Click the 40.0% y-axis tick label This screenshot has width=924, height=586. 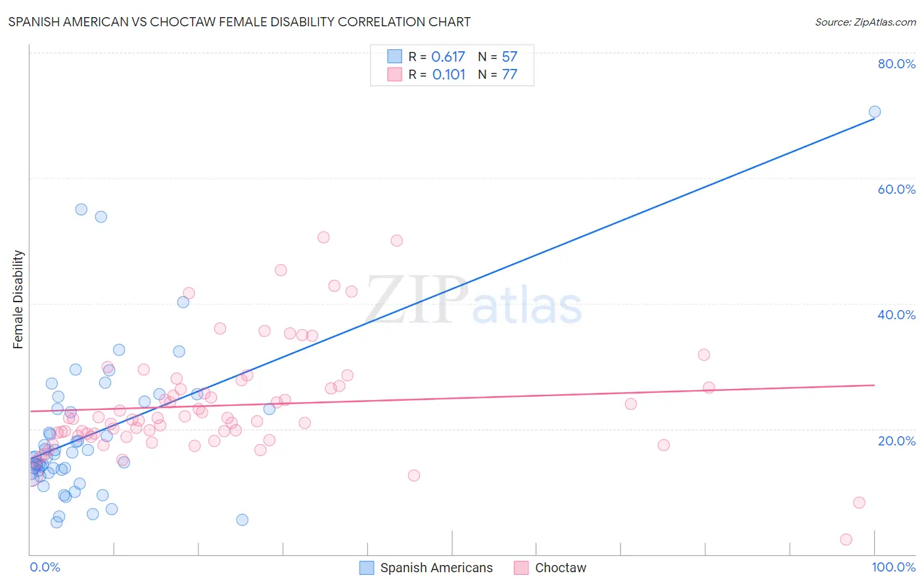pyautogui.click(x=896, y=315)
